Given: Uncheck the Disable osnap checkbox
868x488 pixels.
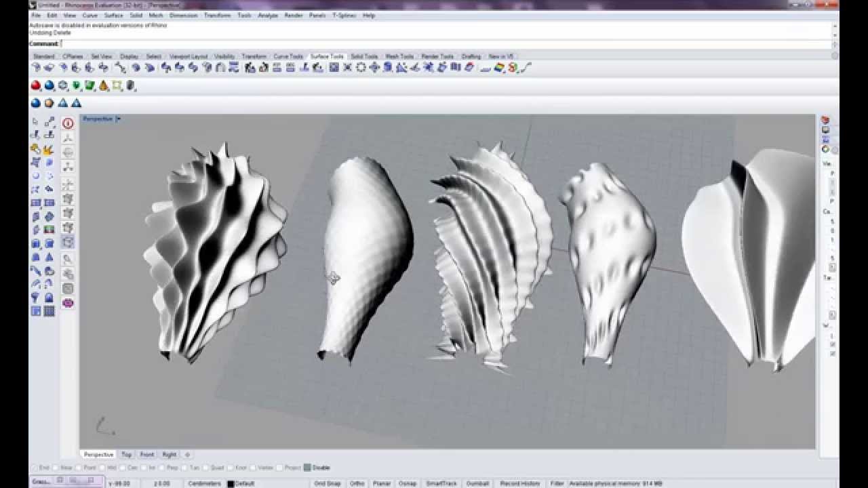Looking at the screenshot, I should click(x=307, y=468).
